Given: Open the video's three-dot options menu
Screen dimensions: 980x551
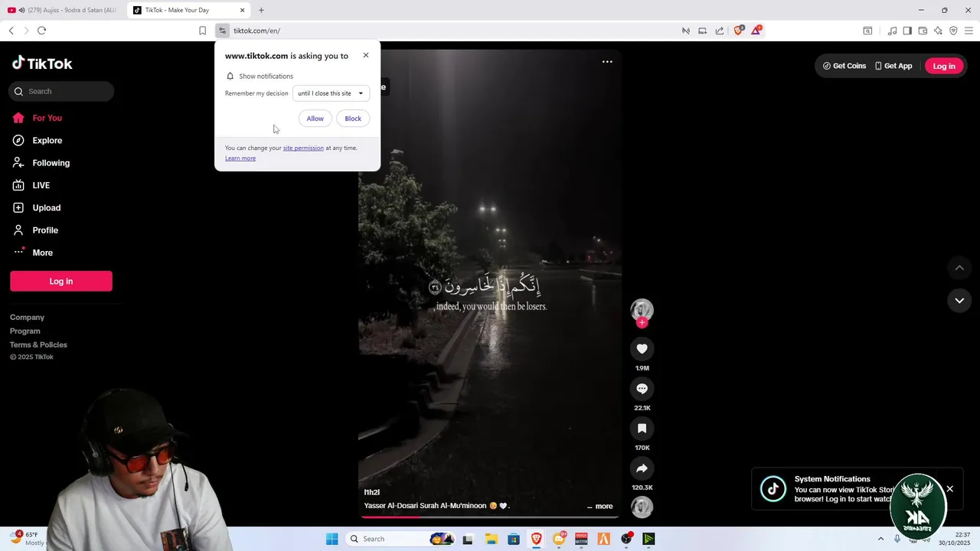Looking at the screenshot, I should [x=607, y=62].
